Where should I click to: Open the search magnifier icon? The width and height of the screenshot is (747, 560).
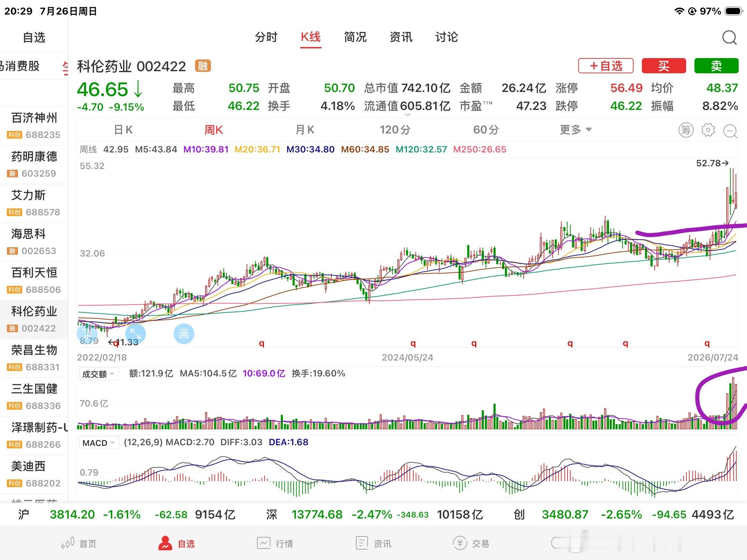pyautogui.click(x=729, y=37)
